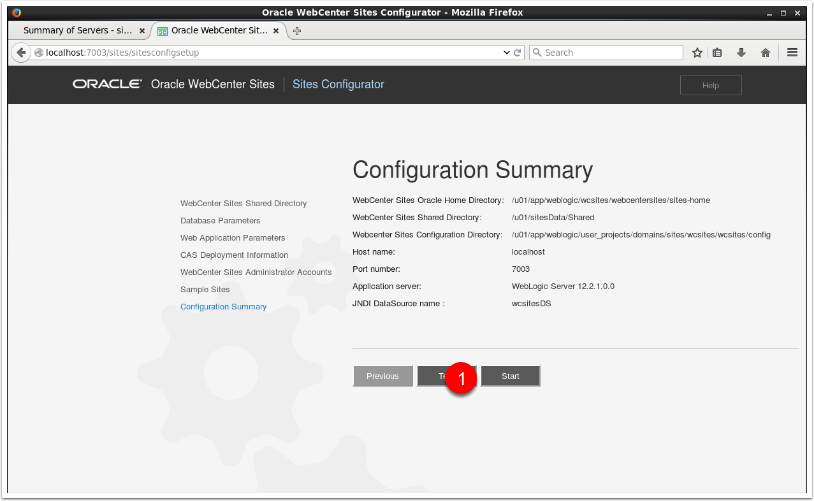Screen dimensions: 814x501
Task: Go to Firefox home page icon
Action: (765, 52)
